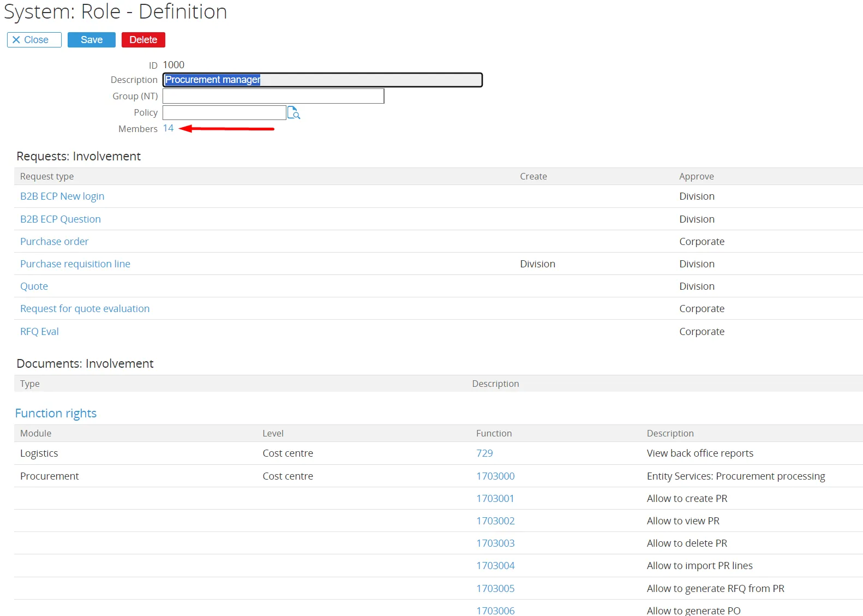Open the Members count link 14
Image resolution: width=863 pixels, height=616 pixels.
(168, 128)
